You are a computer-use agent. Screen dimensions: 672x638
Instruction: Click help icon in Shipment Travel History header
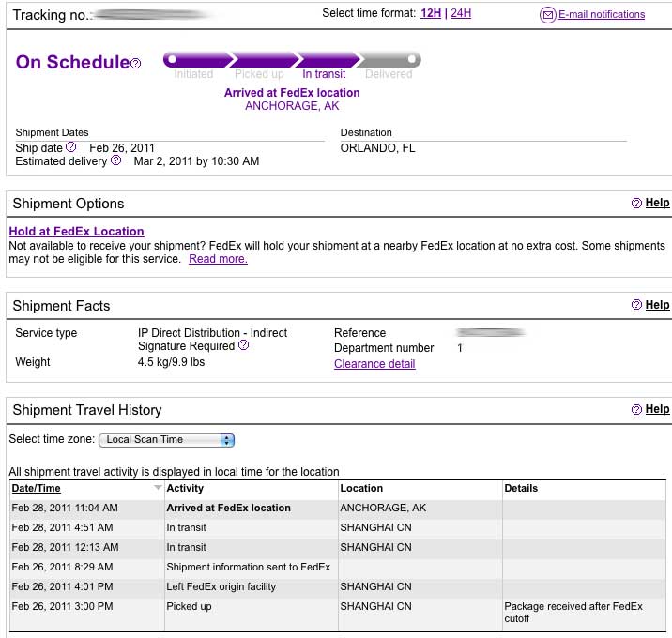(x=636, y=410)
